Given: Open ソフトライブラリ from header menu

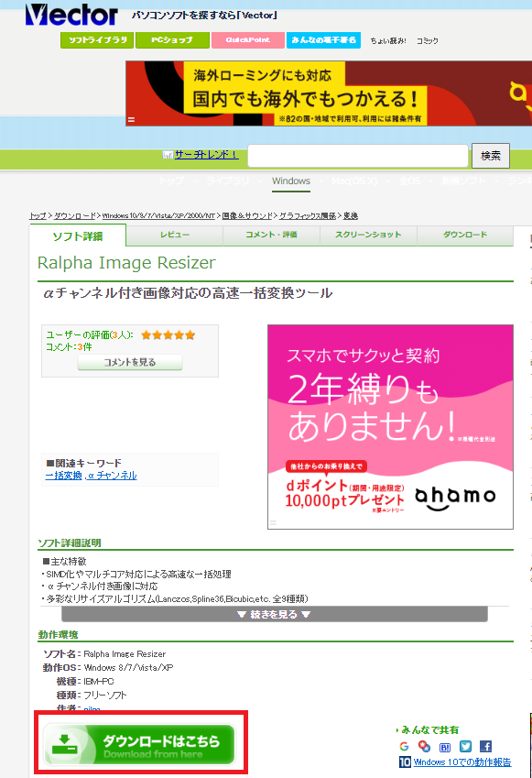Looking at the screenshot, I should click(97, 40).
